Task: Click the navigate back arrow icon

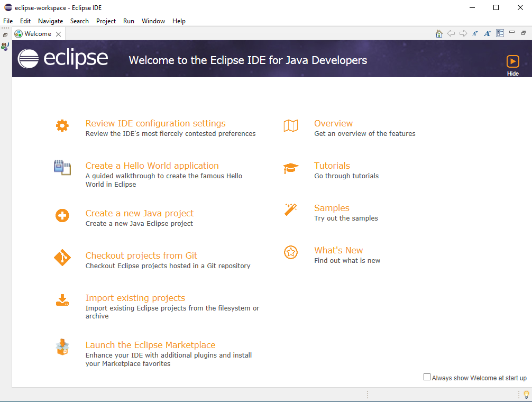Action: click(x=451, y=33)
